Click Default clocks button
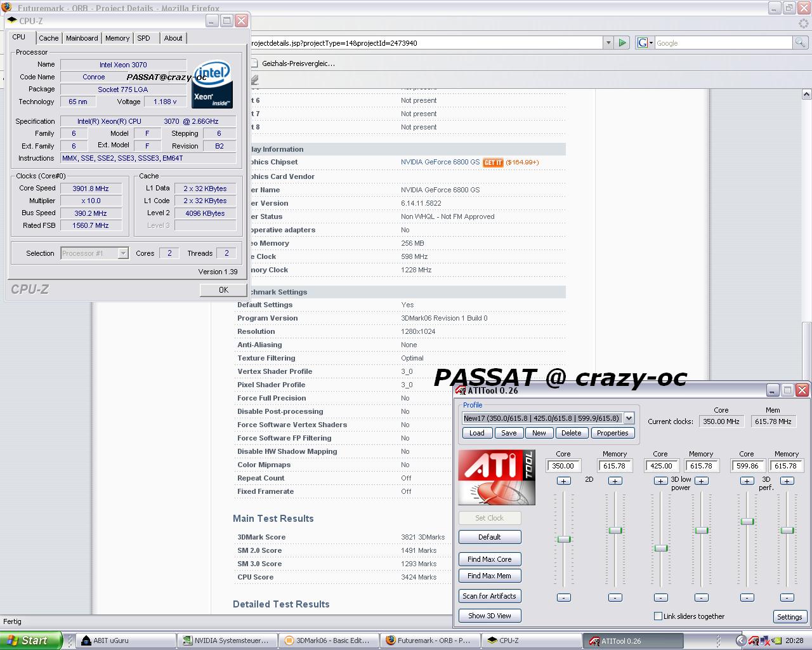Screen dimensions: 812x650 [x=490, y=537]
